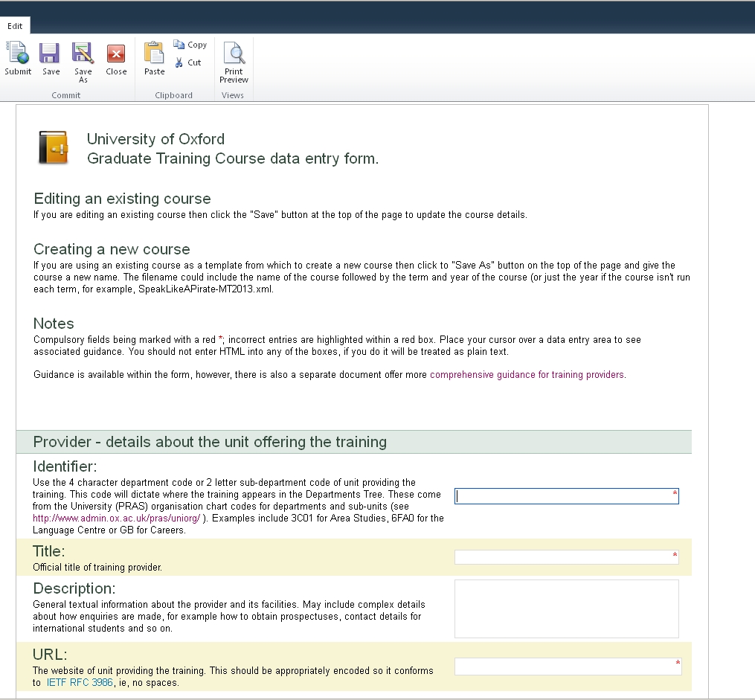The image size is (755, 700).
Task: Place cursor in the URL field
Action: click(x=565, y=667)
